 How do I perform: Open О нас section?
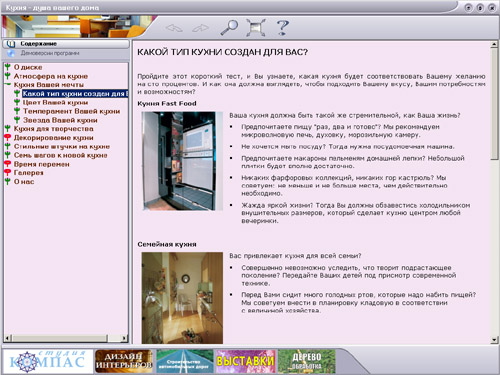(24, 182)
